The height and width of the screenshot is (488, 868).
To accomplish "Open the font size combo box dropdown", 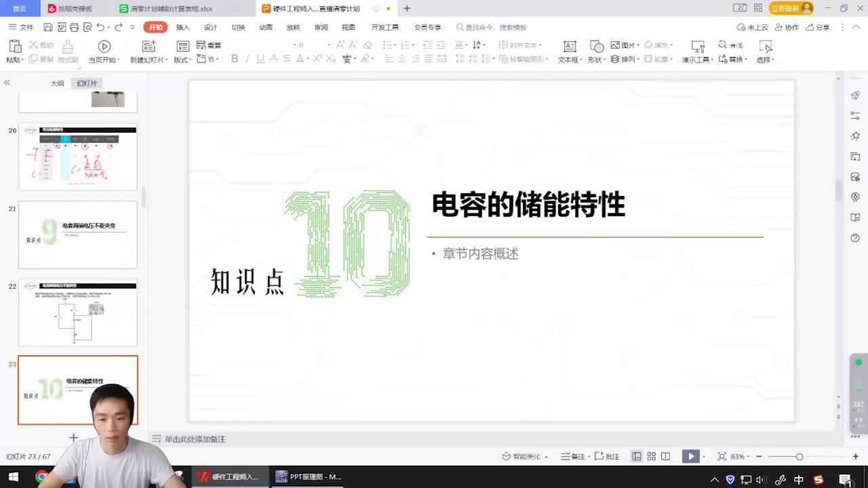I will (x=329, y=45).
